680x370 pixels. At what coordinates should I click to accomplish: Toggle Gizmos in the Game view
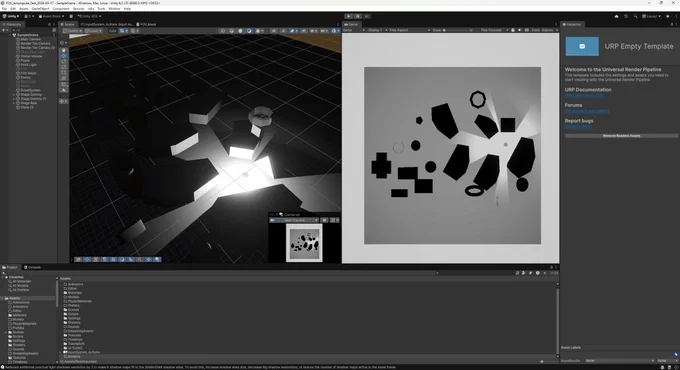pyautogui.click(x=547, y=30)
